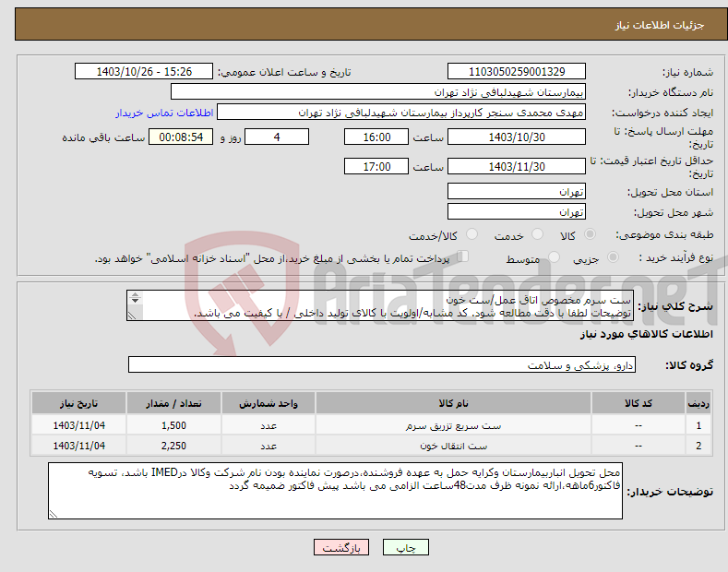
Task: Click the شرح کلی نیاز text area
Action: [380, 305]
